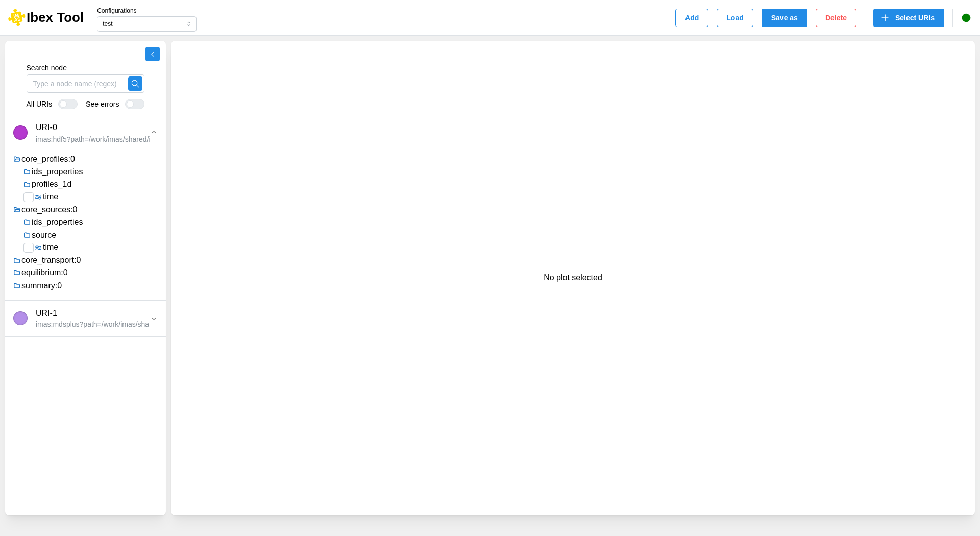The image size is (980, 536).
Task: Click the URI-1 lavender color swatch
Action: [20, 318]
